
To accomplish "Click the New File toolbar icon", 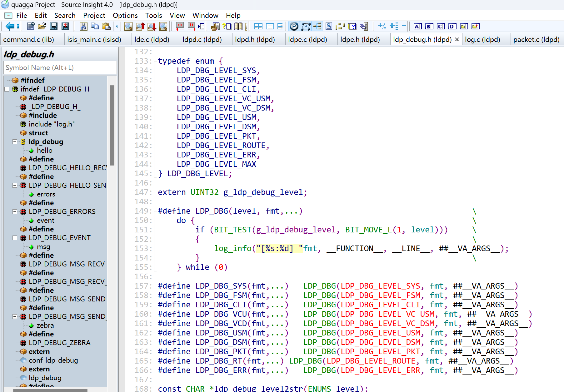I will (x=31, y=26).
